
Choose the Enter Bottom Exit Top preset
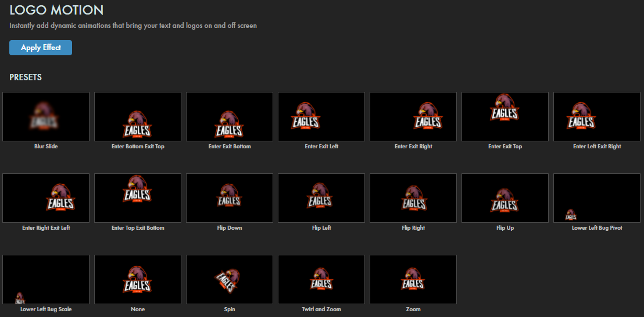[x=138, y=117]
